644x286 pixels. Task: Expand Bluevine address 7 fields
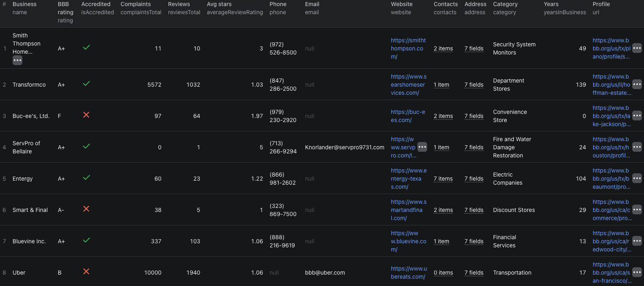474,241
